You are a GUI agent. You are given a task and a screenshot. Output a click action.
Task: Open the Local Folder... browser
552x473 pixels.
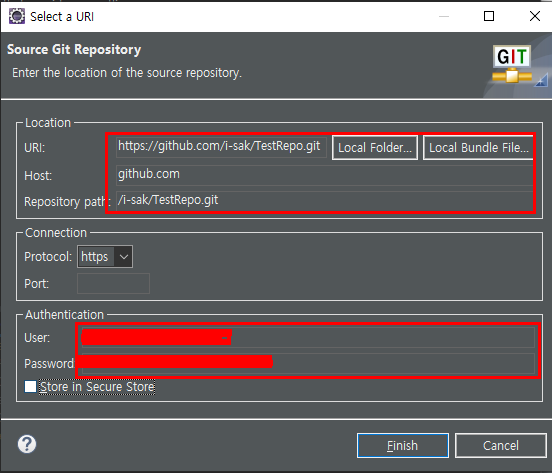(x=375, y=148)
